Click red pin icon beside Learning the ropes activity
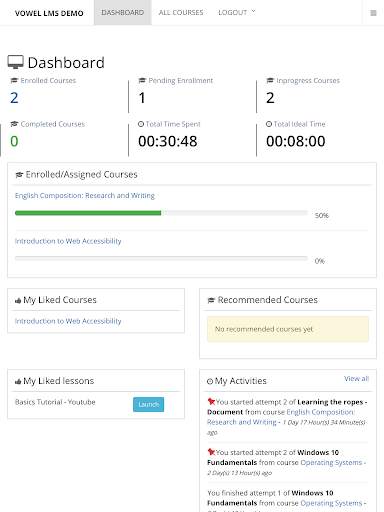This screenshot has width=384, height=512. (211, 401)
